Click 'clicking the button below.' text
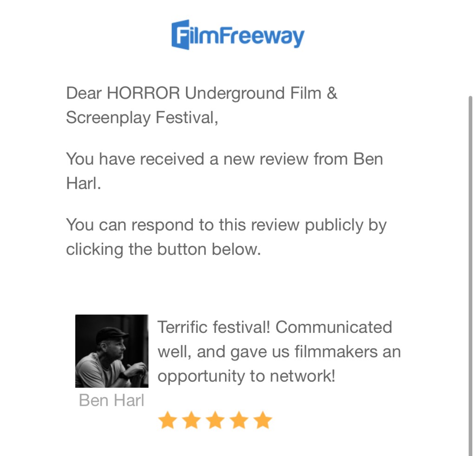Image resolution: width=476 pixels, height=456 pixels. pos(163,250)
